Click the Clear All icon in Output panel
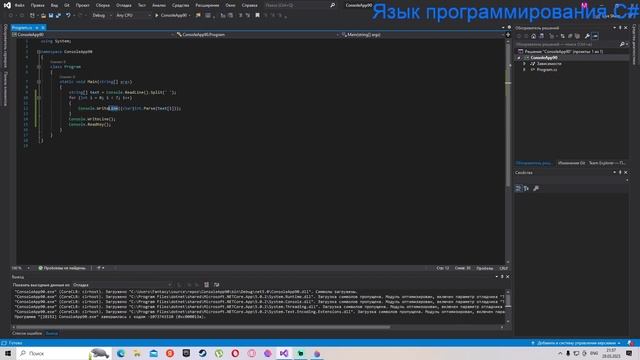The image size is (640, 360). (207, 284)
